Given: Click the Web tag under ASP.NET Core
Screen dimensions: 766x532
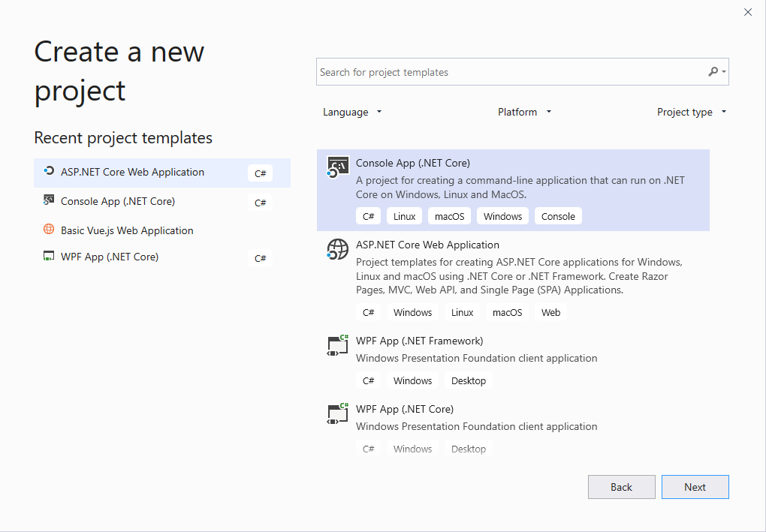Looking at the screenshot, I should coord(550,312).
